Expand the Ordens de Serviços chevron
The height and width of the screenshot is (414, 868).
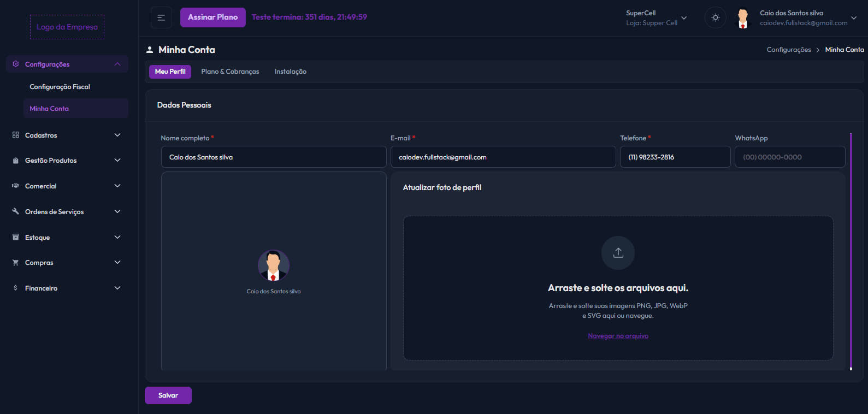pyautogui.click(x=117, y=211)
